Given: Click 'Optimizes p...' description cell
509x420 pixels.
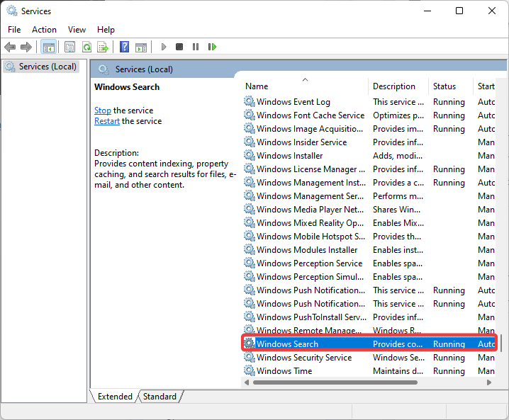Looking at the screenshot, I should 398,115.
